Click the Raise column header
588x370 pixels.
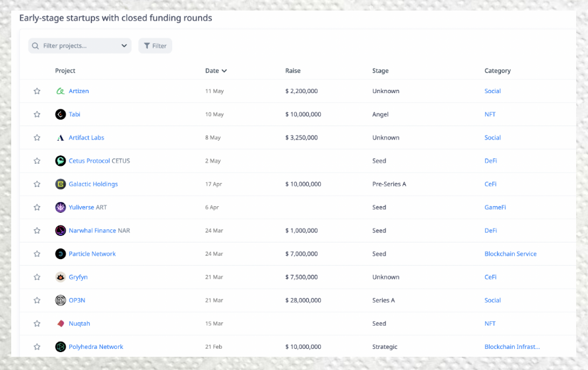[293, 71]
